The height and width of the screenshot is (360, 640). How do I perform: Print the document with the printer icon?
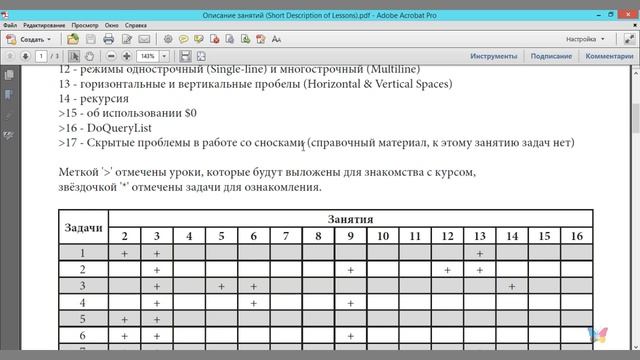click(109, 39)
